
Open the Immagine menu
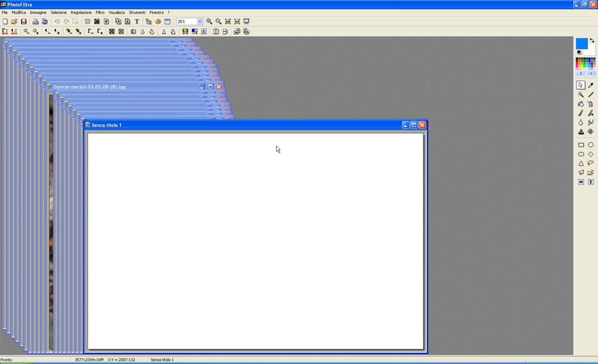pos(38,13)
